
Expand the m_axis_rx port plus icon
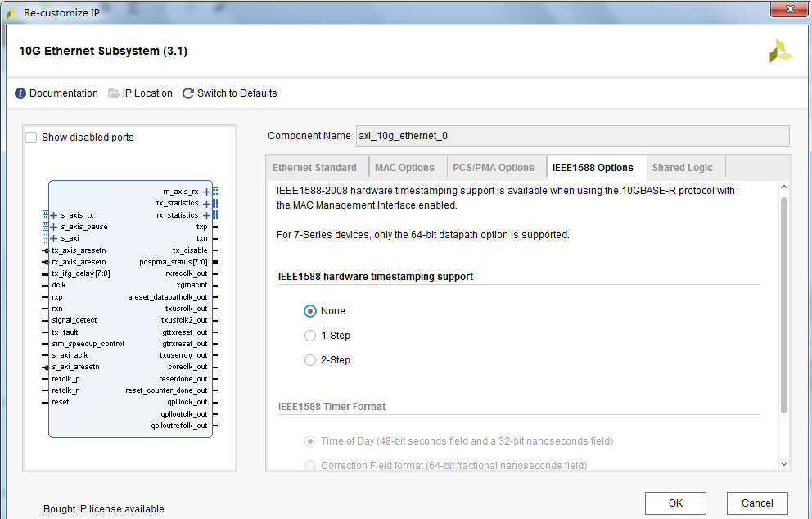[206, 192]
